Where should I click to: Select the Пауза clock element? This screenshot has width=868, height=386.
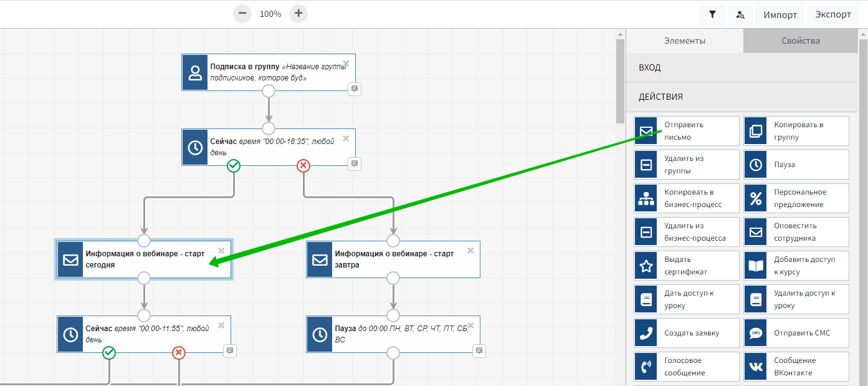click(796, 165)
